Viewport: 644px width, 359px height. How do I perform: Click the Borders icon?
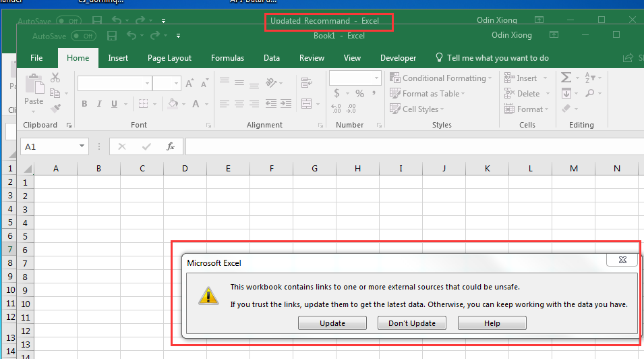coord(143,104)
